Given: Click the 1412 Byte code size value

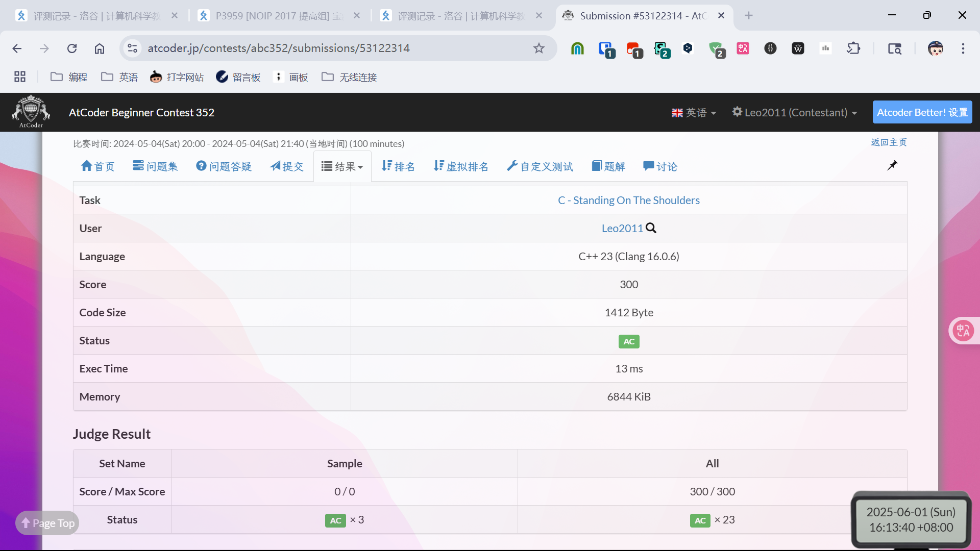Looking at the screenshot, I should point(629,312).
